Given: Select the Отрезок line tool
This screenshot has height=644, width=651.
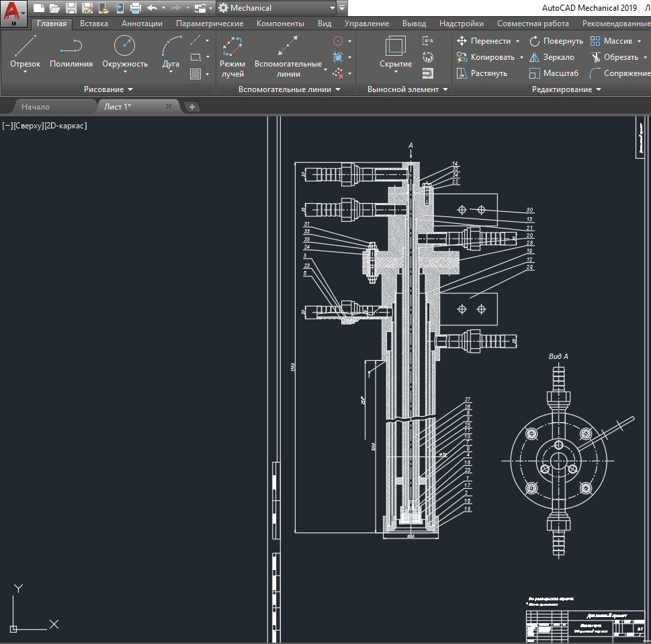Looking at the screenshot, I should click(26, 47).
